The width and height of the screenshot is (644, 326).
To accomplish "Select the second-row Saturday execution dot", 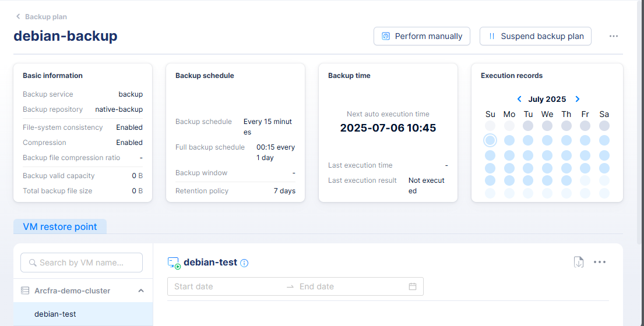I will click(x=604, y=140).
